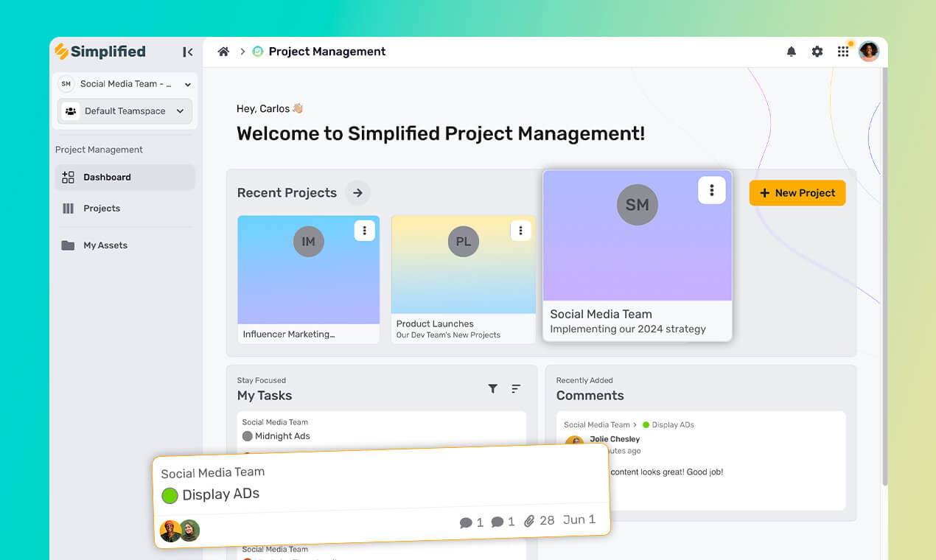
Task: Open the apps grid launcher icon
Action: tap(842, 52)
